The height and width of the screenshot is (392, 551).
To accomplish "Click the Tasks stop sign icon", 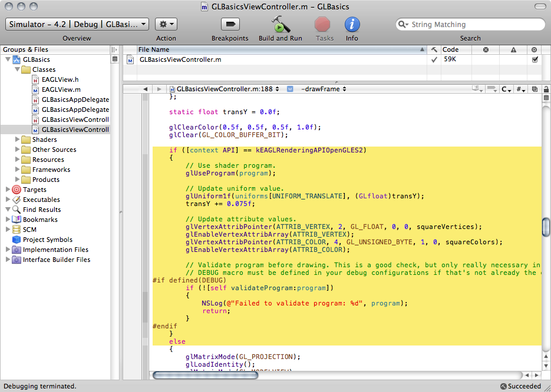I will tap(322, 24).
